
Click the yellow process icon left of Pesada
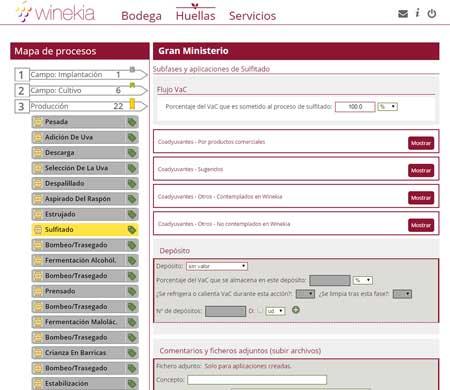(x=38, y=122)
